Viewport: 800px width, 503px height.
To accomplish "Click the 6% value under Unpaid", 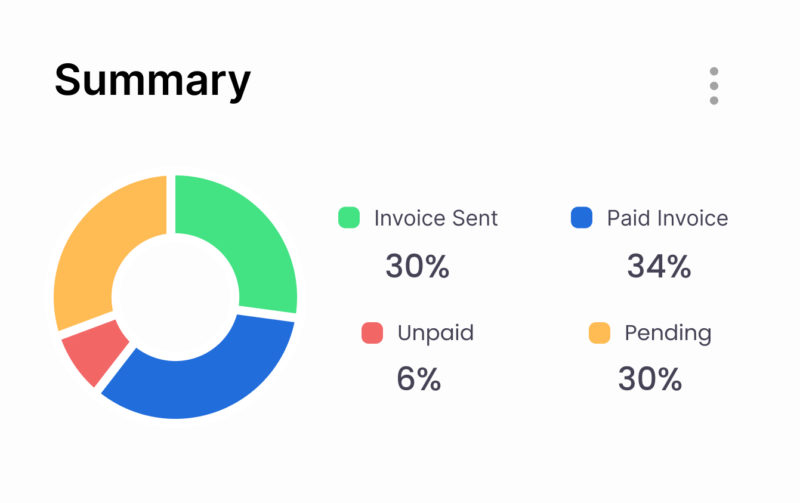I will (419, 380).
